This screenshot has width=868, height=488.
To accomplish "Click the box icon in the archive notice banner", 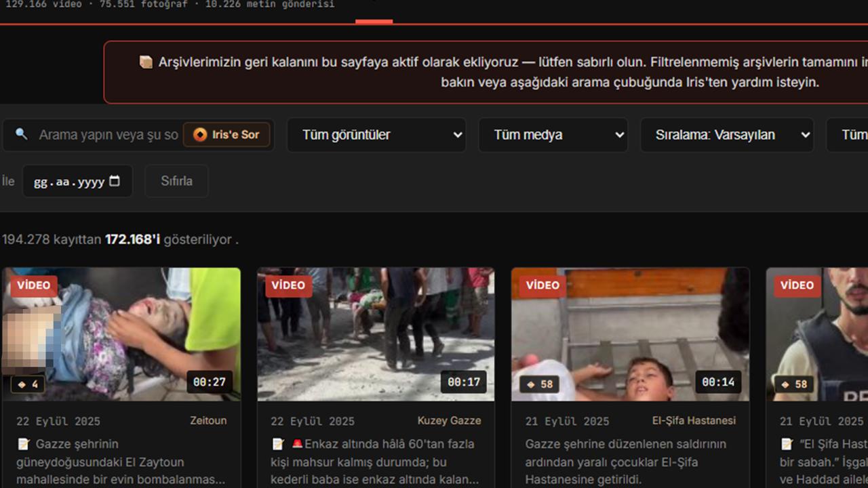I will tap(146, 62).
